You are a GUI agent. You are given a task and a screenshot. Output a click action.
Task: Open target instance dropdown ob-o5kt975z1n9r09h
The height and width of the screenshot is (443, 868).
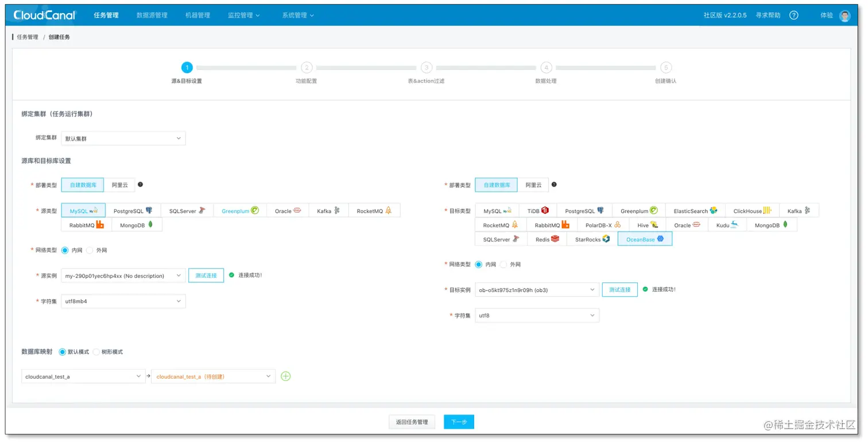point(537,290)
